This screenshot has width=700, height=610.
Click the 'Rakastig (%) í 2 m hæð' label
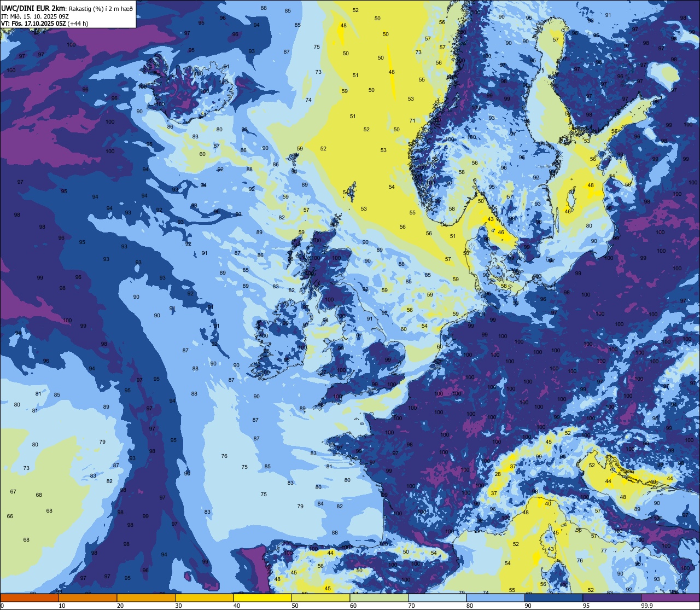tap(101, 9)
